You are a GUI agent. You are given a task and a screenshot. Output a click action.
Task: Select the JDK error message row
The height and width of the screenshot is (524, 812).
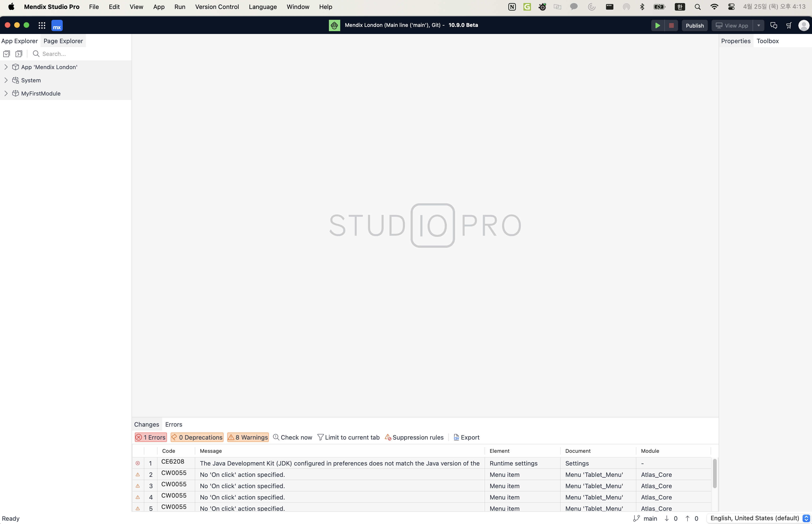pyautogui.click(x=340, y=463)
